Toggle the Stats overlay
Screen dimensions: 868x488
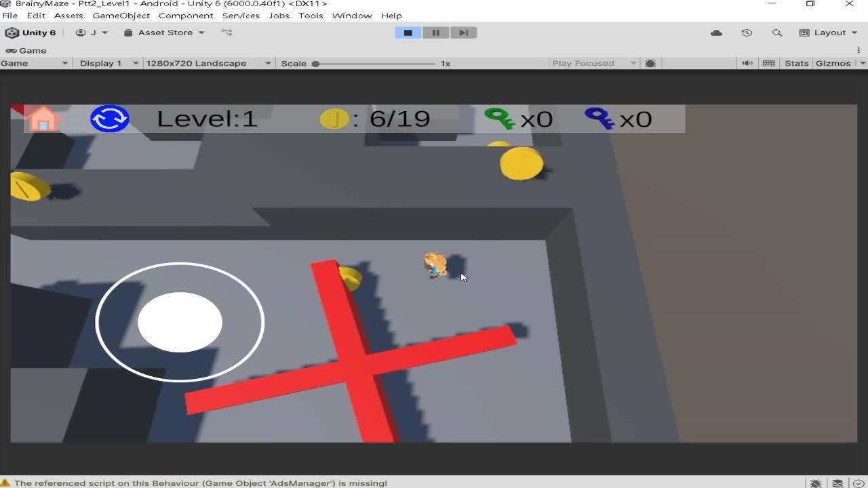point(796,63)
